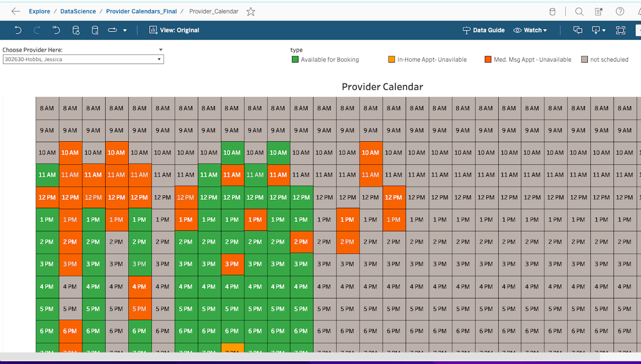Viewport: 641px width, 364px height.
Task: Click the Pause auto updates icon
Action: (x=95, y=30)
